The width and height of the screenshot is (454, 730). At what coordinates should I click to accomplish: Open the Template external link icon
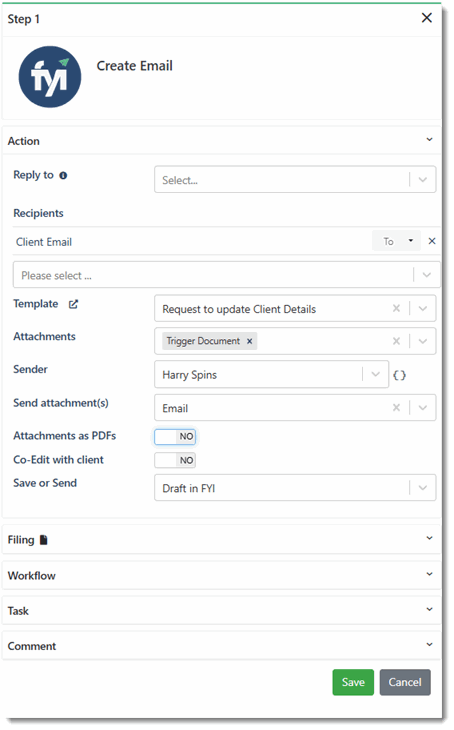[x=73, y=304]
